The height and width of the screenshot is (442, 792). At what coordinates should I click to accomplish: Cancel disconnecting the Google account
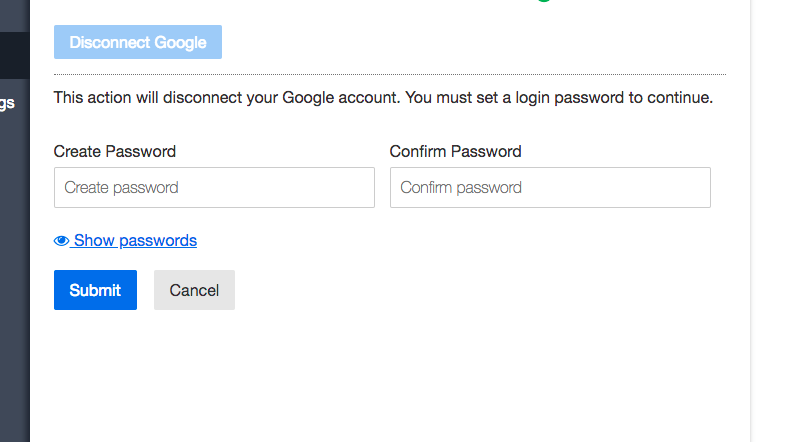(194, 290)
